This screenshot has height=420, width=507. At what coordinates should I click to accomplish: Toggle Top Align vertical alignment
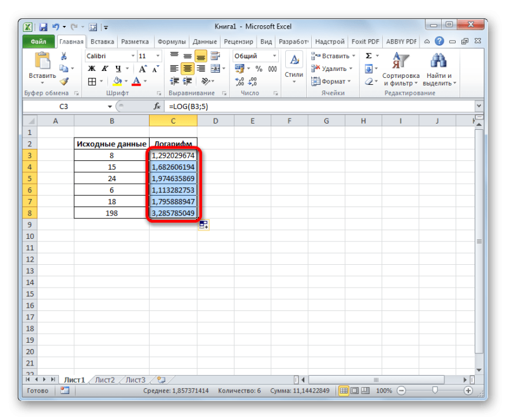174,56
